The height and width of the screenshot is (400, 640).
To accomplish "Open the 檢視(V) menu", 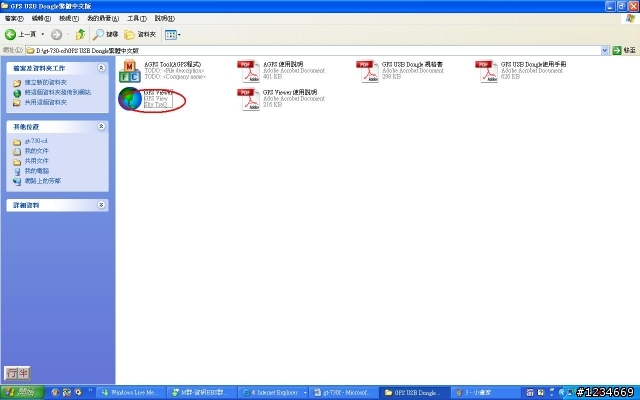I will tap(69, 18).
